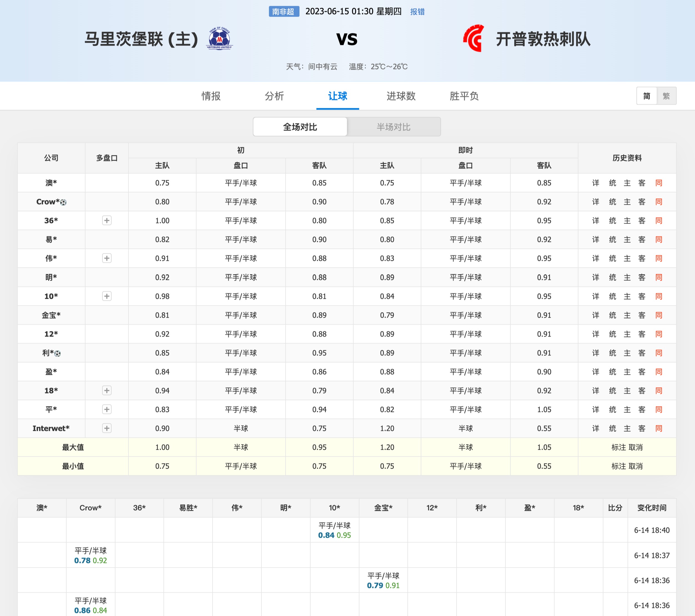Click 易胜* column header in change table

[x=188, y=508]
